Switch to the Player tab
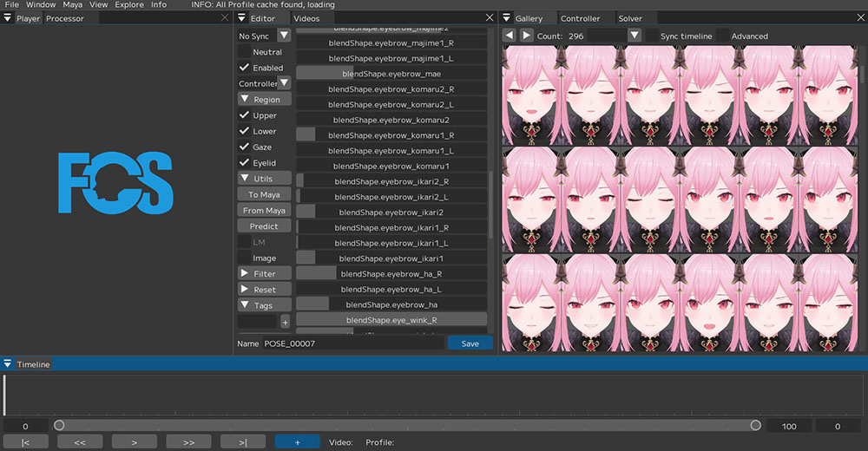This screenshot has width=868, height=451. pos(28,18)
